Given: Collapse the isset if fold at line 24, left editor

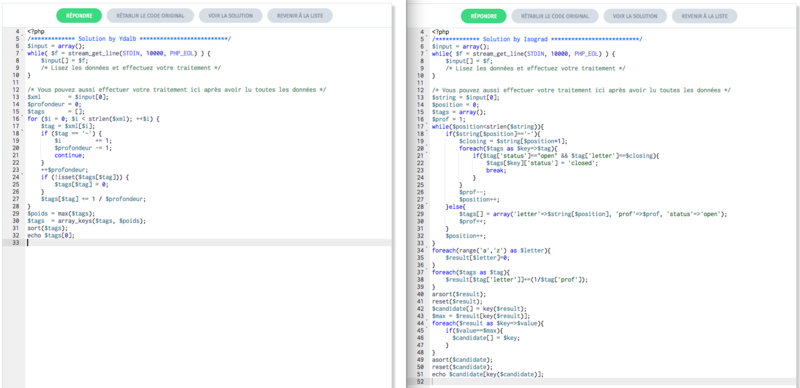Looking at the screenshot, I should point(22,175).
